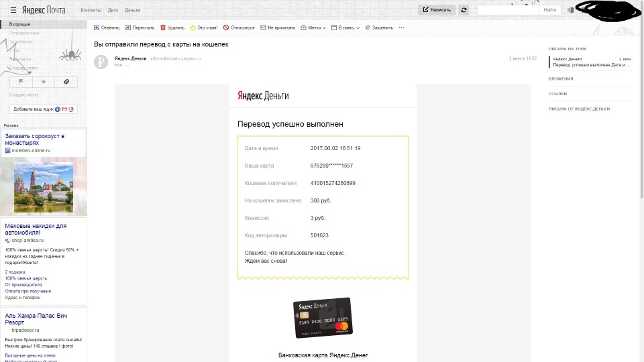
Task: Expand ПИСЬМА ОТ ЯНДЕКС.ДЕНЬГИ section
Action: coord(579,109)
